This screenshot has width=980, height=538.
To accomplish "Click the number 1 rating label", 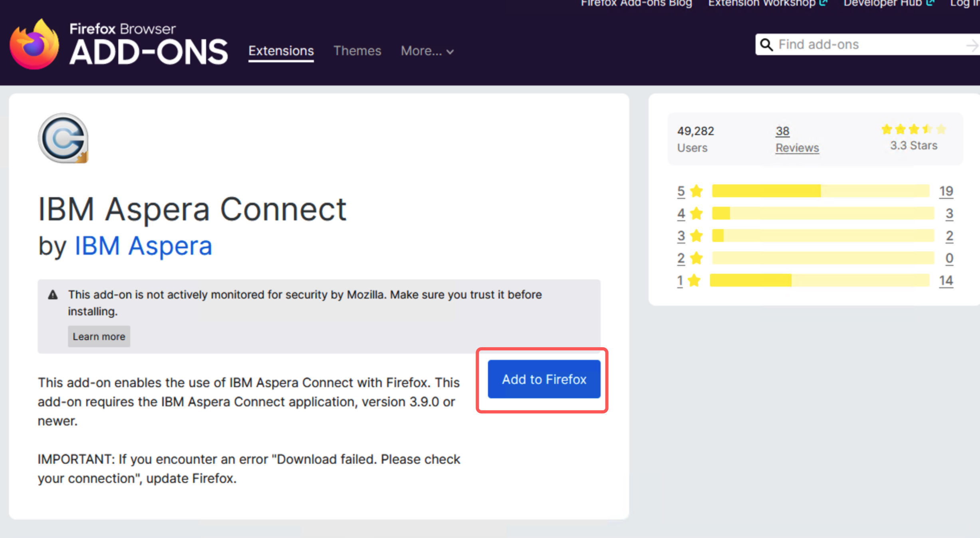I will (680, 281).
